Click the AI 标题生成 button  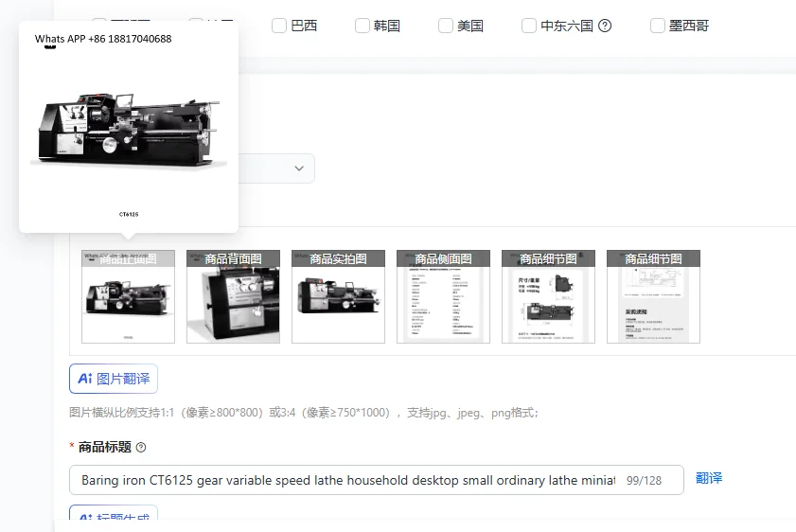[x=114, y=513]
